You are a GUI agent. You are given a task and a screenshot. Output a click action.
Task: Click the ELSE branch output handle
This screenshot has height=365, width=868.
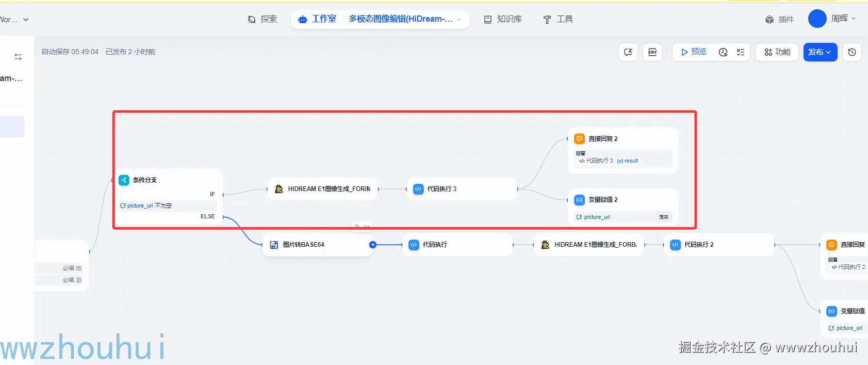[x=223, y=217]
